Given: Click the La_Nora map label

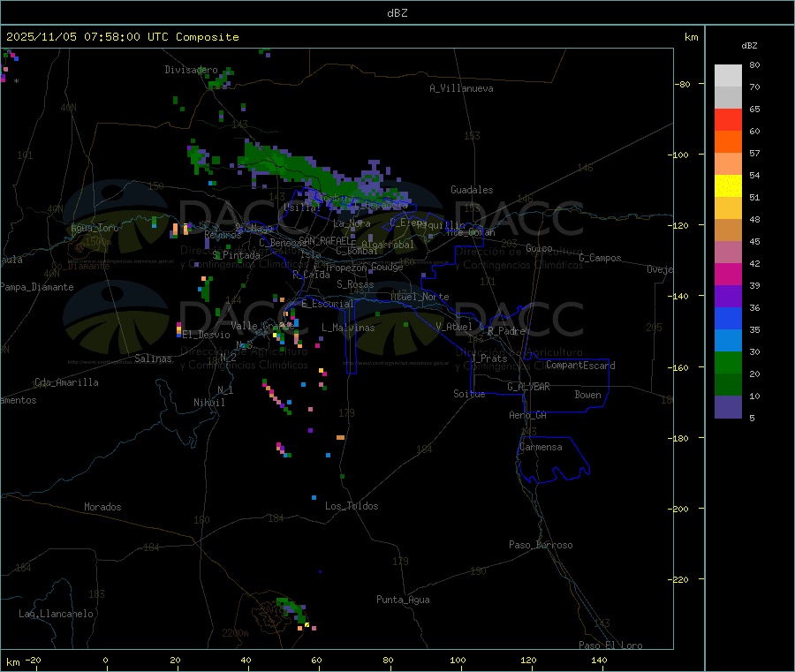Looking at the screenshot, I should (x=352, y=223).
